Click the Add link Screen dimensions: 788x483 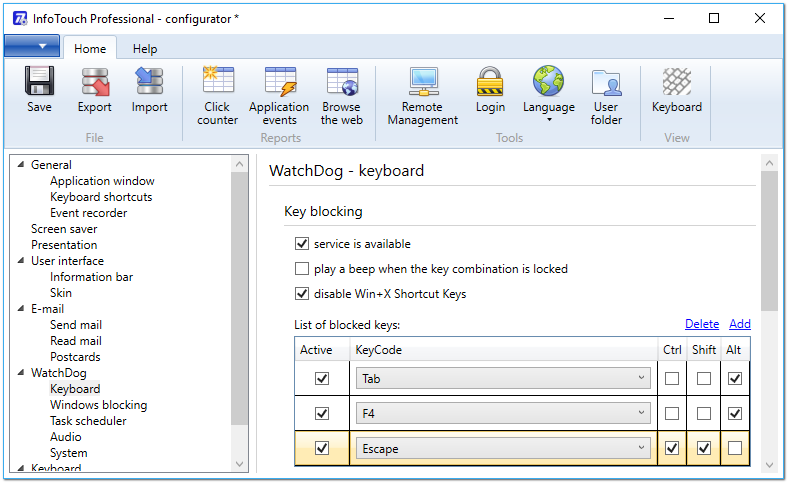(x=740, y=324)
